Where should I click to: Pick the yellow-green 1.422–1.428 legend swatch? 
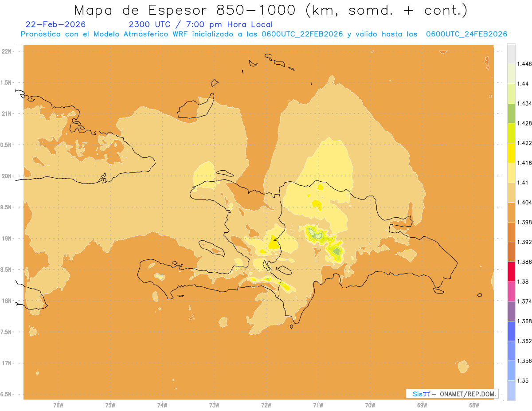511,133
